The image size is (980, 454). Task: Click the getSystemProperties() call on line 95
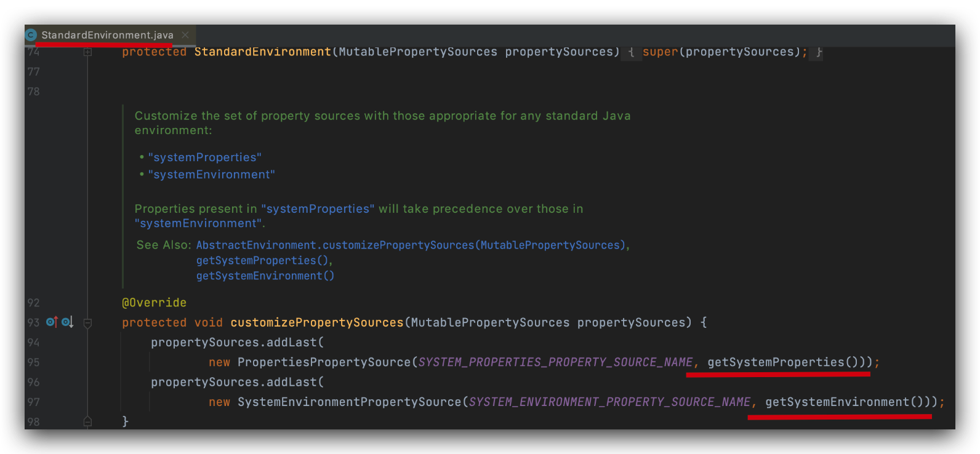tap(782, 362)
